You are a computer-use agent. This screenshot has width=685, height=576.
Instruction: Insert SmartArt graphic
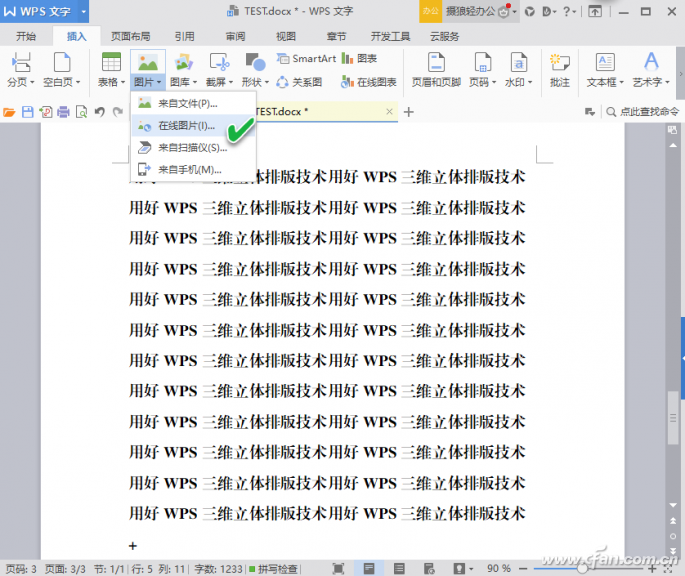(x=306, y=59)
